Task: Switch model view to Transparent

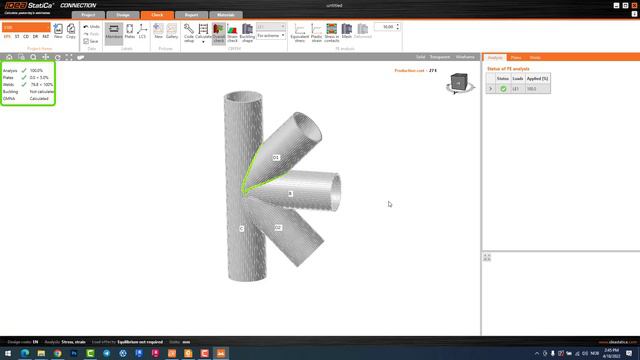Action: coord(440,57)
